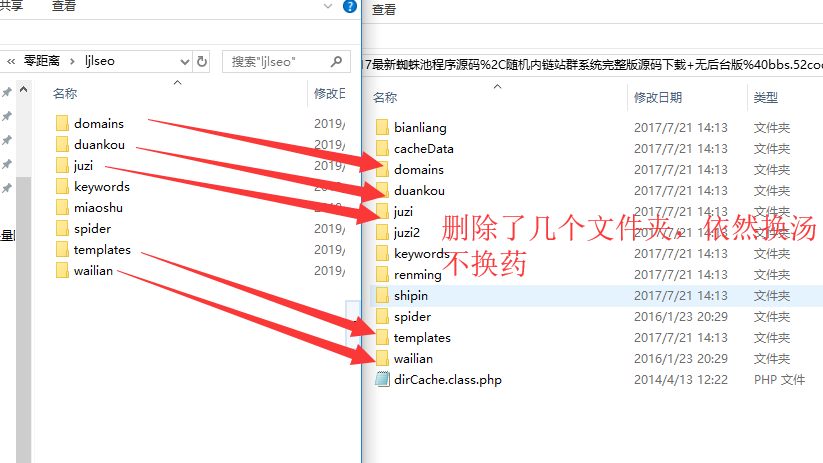Sort by 名称 column in right window
823x463 pixels.
coord(385,97)
